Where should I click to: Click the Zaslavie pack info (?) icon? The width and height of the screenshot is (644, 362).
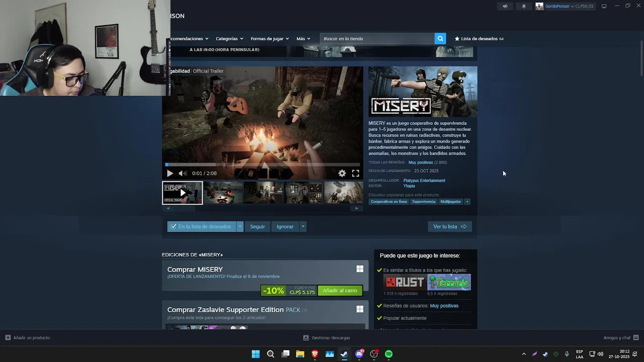304,310
